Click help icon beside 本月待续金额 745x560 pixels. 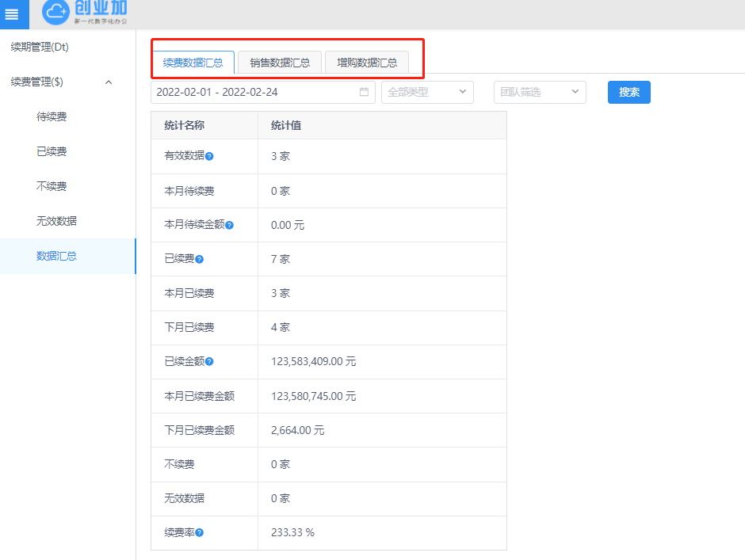coord(229,225)
